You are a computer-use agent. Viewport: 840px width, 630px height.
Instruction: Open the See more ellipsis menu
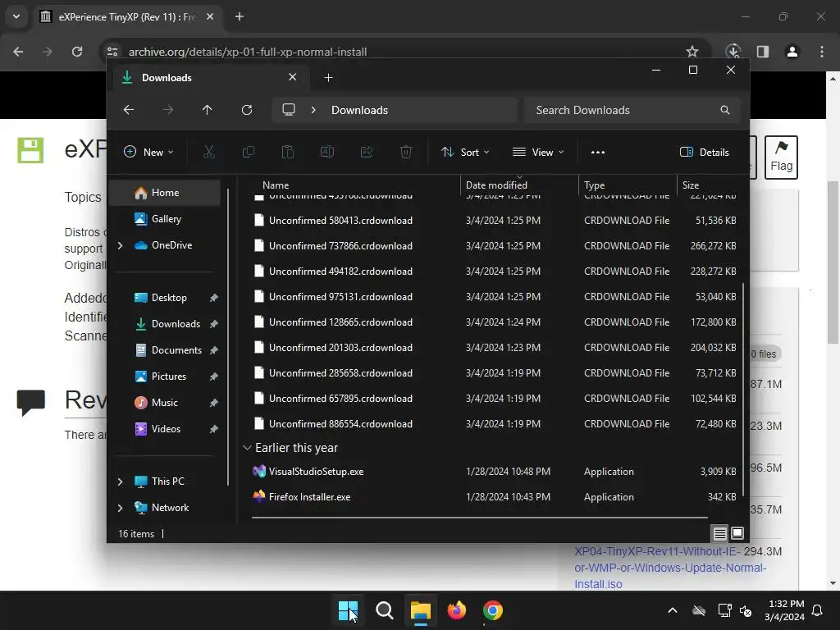[598, 152]
